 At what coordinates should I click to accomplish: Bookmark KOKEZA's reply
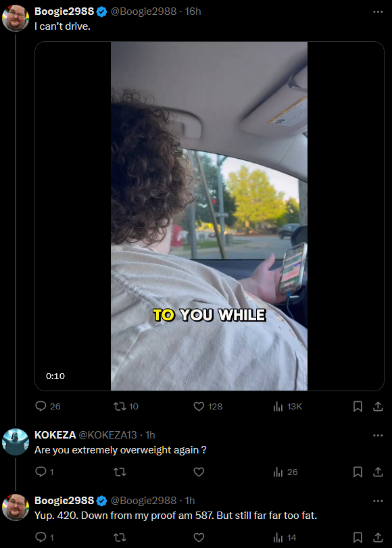coord(358,472)
